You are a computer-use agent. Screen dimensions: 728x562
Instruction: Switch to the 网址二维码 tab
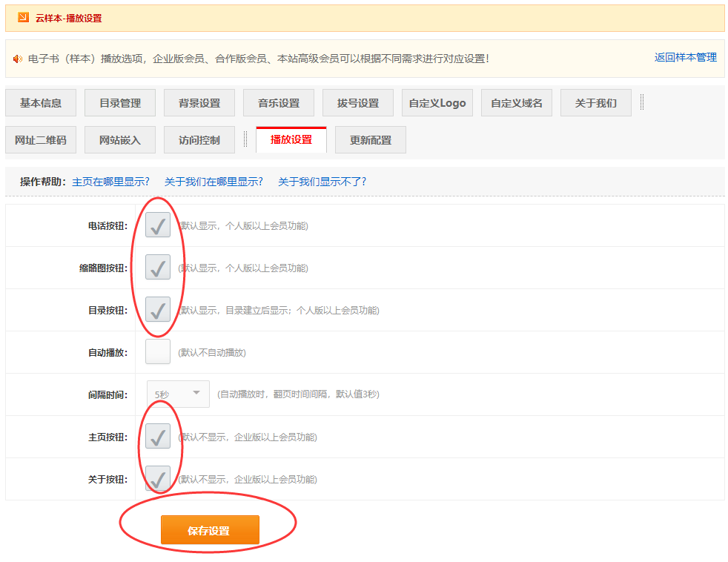coord(41,140)
